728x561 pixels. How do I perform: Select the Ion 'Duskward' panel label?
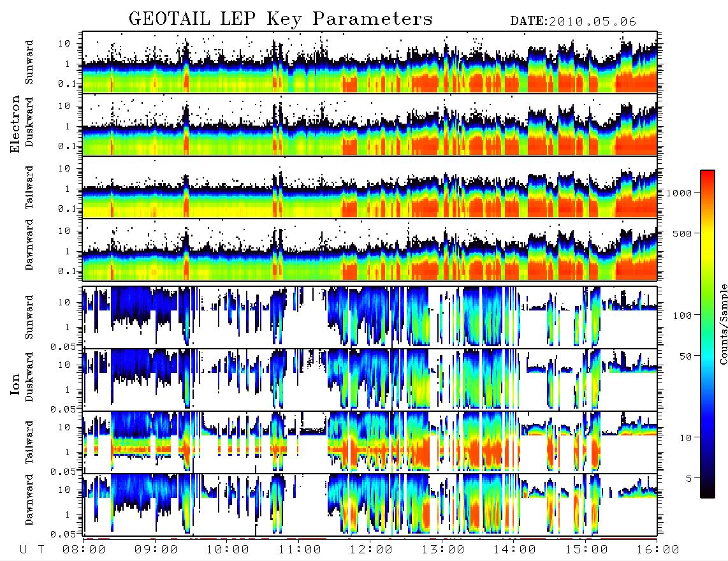(29, 377)
